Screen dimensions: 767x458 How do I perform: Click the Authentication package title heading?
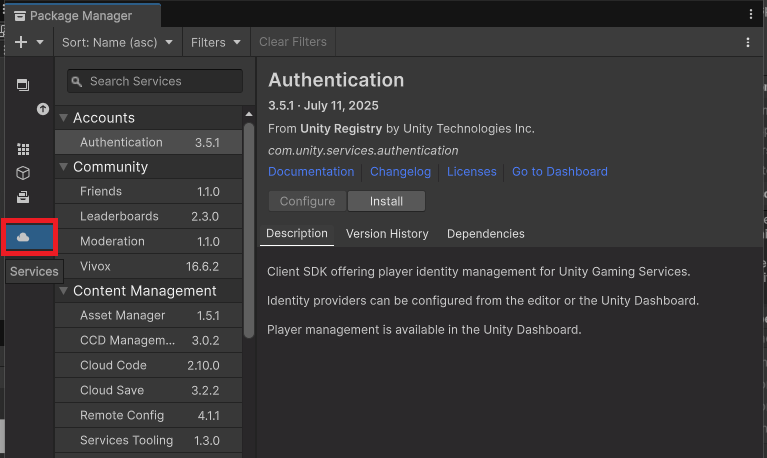336,80
